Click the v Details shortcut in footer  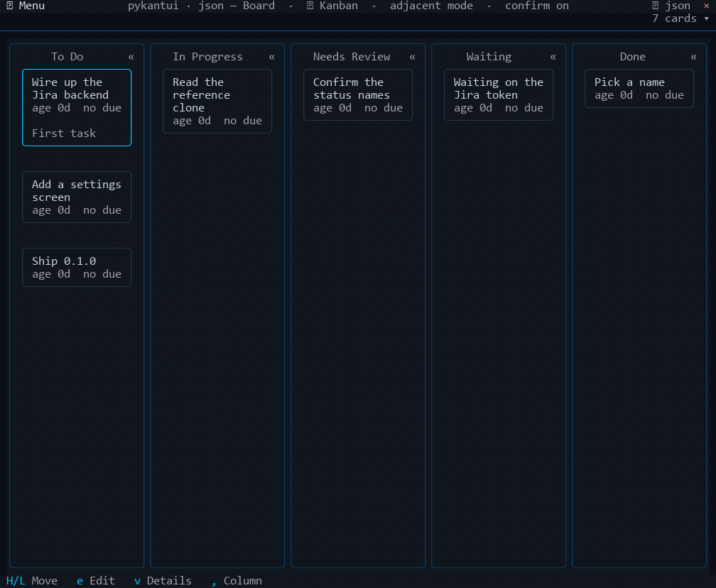coord(163,581)
